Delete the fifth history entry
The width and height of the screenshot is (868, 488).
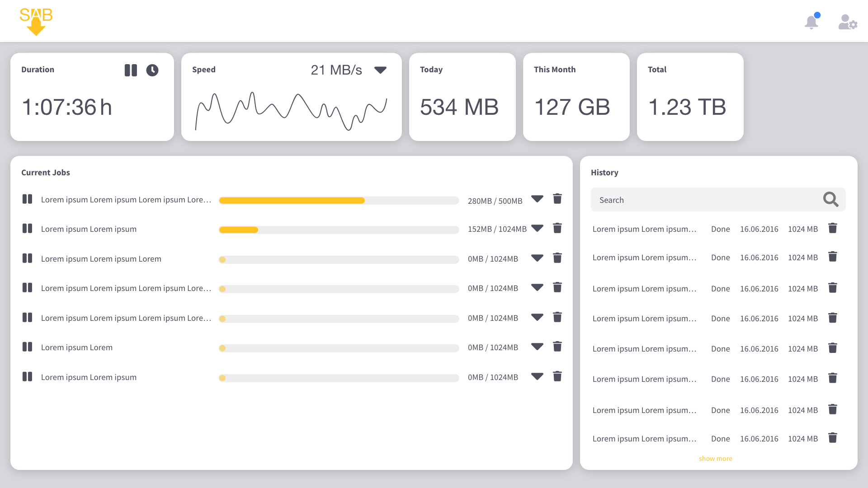(833, 347)
